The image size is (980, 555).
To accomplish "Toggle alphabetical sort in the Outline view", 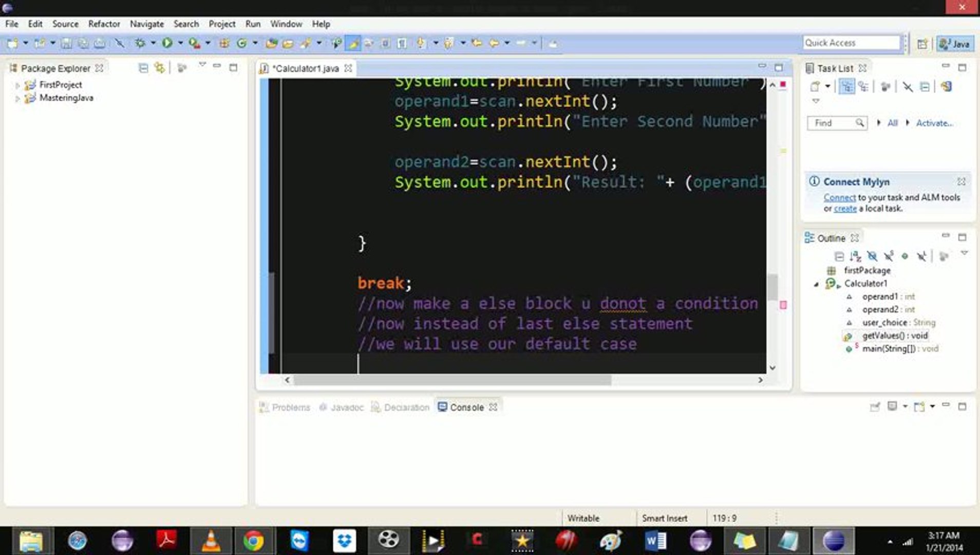I will click(x=856, y=256).
